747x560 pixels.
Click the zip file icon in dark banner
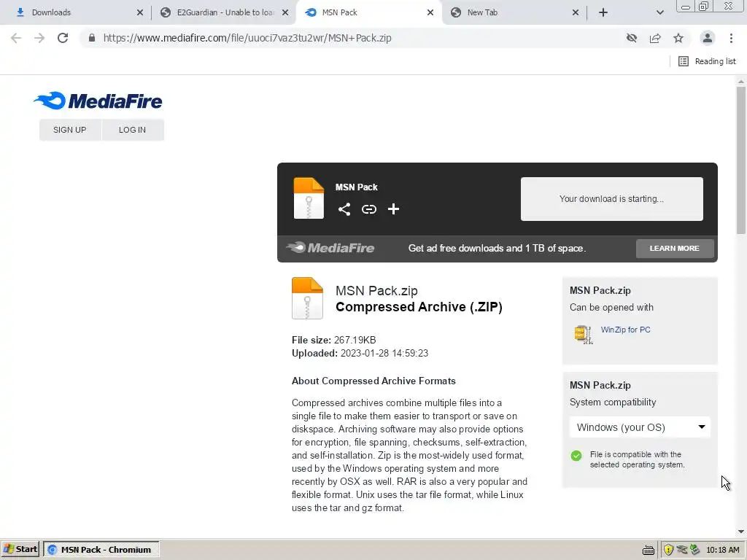[x=309, y=198]
